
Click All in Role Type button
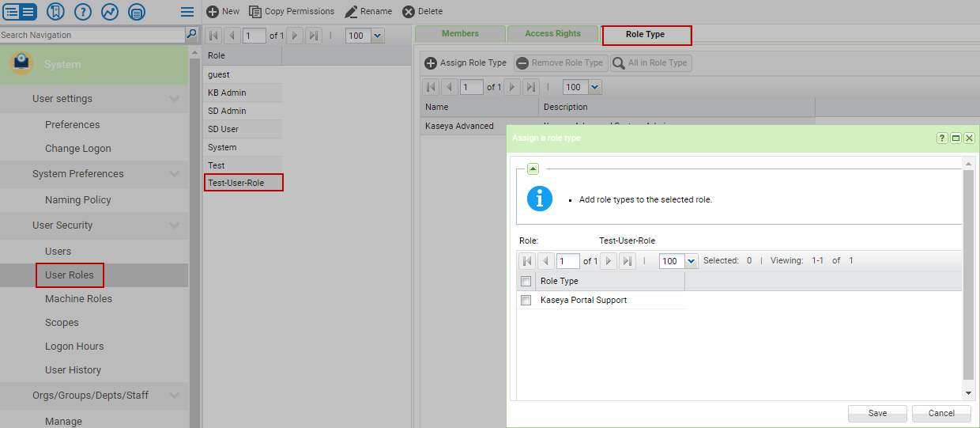(651, 63)
